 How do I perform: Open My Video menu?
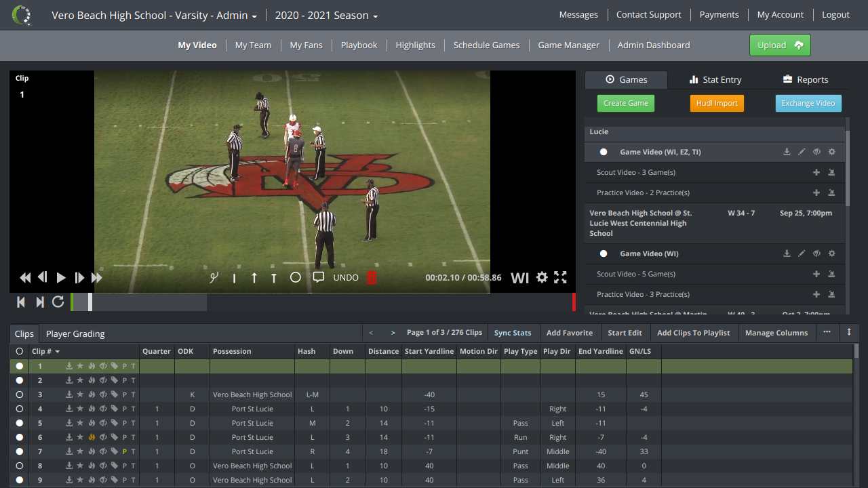point(197,45)
